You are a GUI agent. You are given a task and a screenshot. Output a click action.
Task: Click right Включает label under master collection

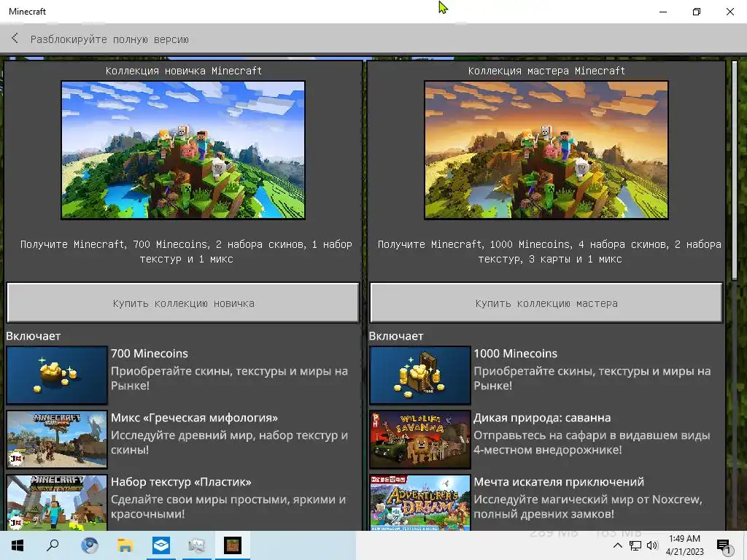396,336
